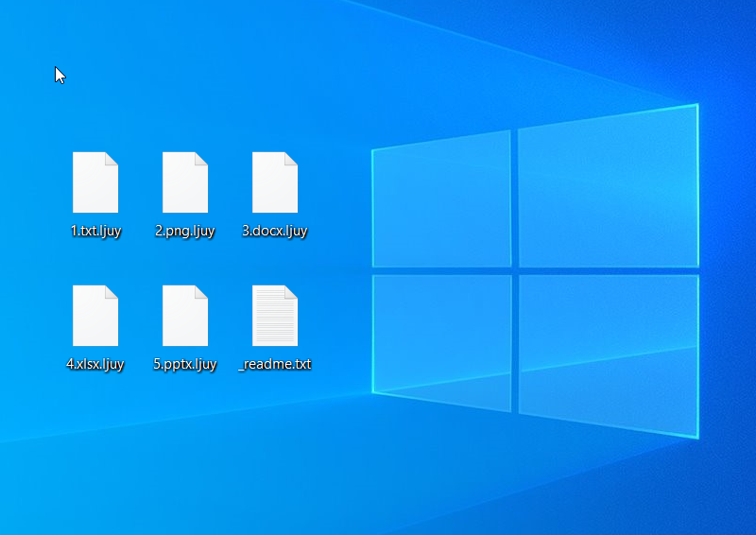Screen dimensions: 756x535
Task: Click the "_readme.txt" filename label
Action: [275, 364]
